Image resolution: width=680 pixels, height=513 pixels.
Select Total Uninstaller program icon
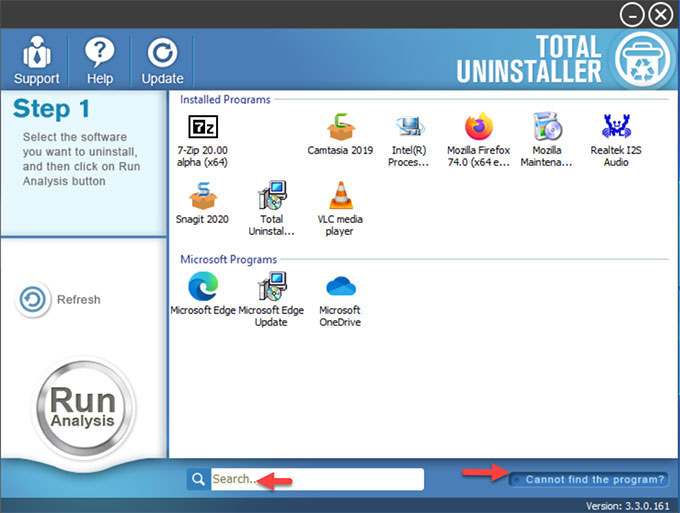272,196
